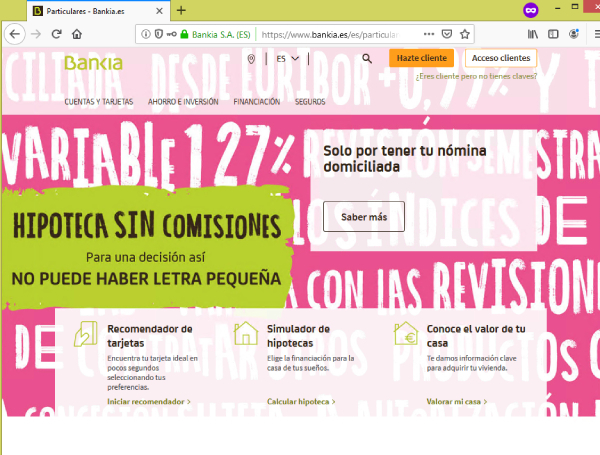Click the Bankia logo
The height and width of the screenshot is (455, 600).
[x=93, y=63]
